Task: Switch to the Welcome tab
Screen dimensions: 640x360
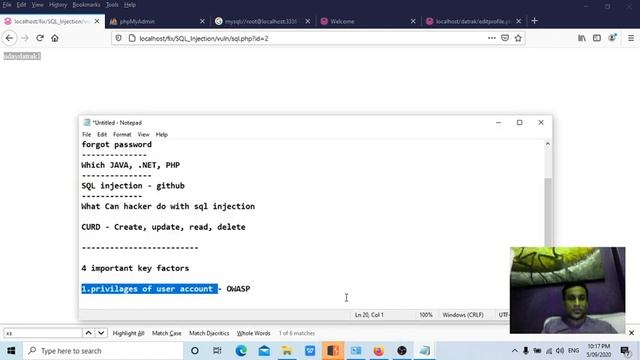Action: [x=368, y=21]
